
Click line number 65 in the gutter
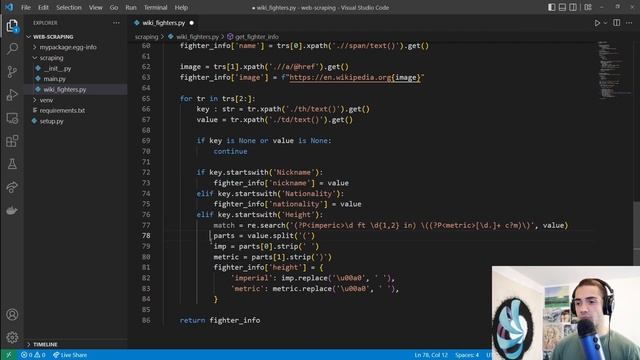(146, 98)
